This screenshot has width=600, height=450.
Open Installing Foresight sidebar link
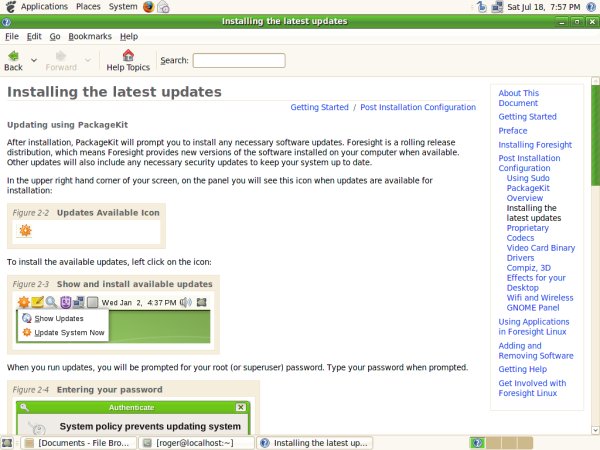click(535, 145)
